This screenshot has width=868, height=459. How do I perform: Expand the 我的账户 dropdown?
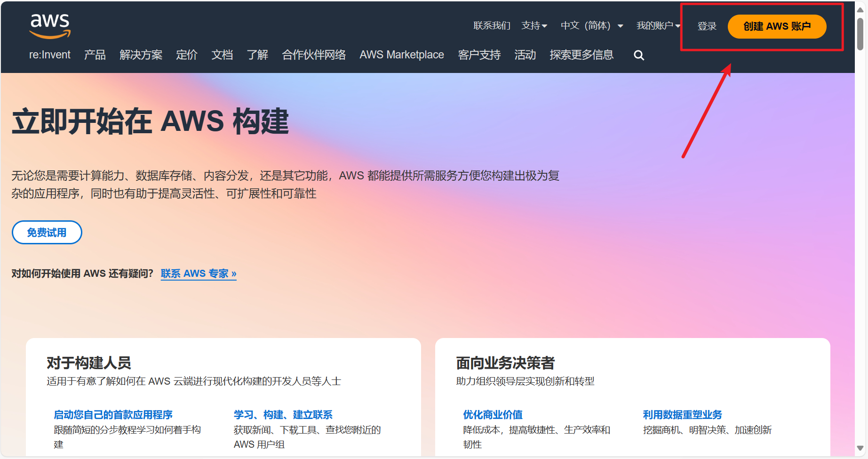click(x=658, y=25)
